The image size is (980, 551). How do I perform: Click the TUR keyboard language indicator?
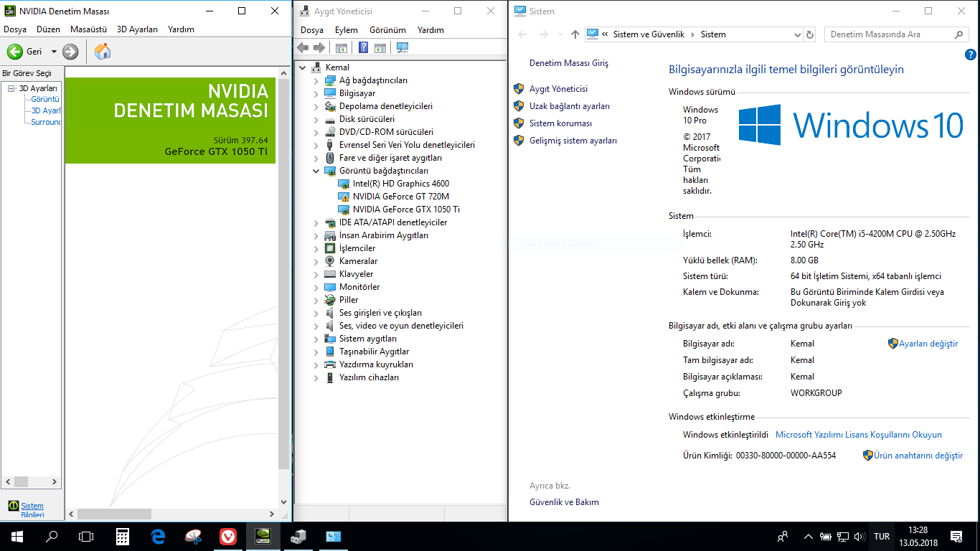click(x=882, y=537)
